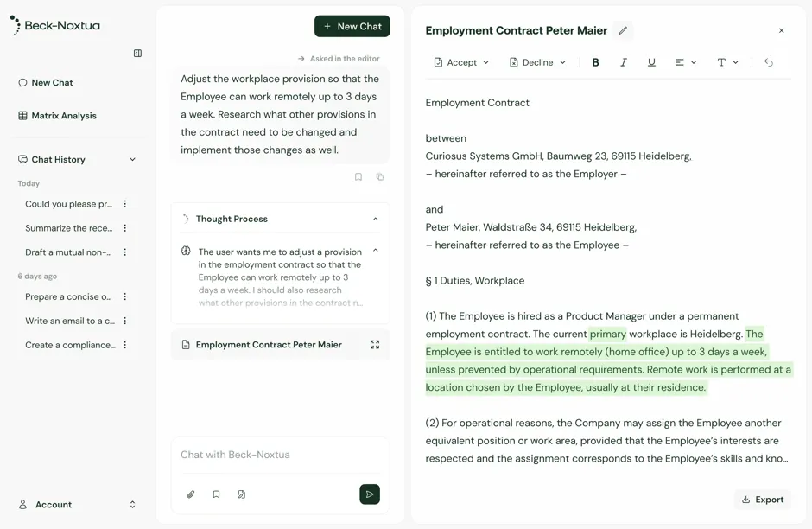Toggle italic formatting in the editor
Viewport: 812px width, 529px height.
[x=624, y=62]
